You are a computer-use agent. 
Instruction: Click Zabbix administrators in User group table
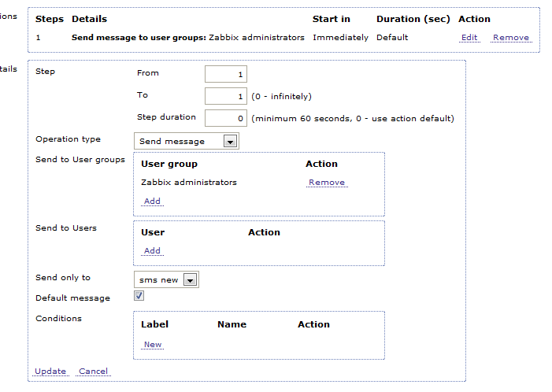click(x=188, y=183)
